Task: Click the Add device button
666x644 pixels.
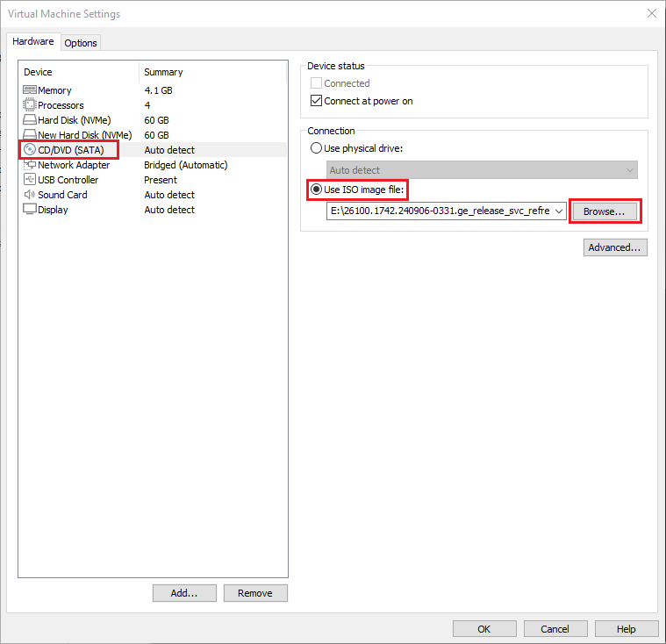Action: [184, 593]
